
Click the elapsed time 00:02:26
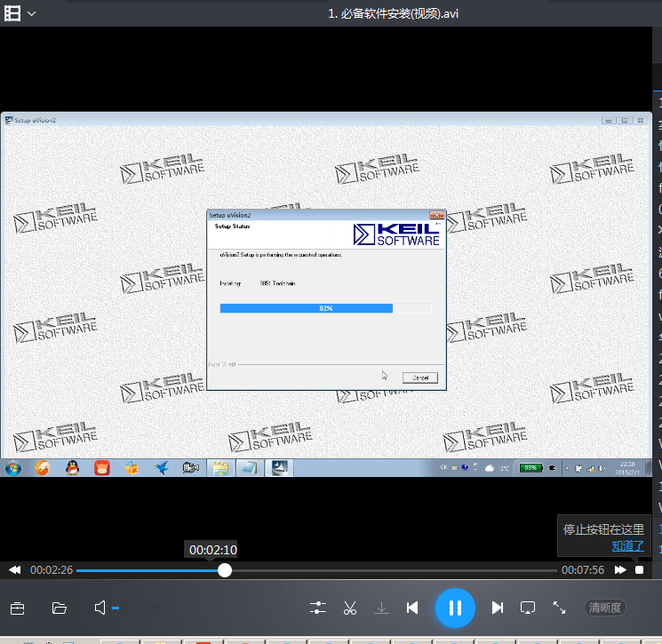[x=52, y=570]
